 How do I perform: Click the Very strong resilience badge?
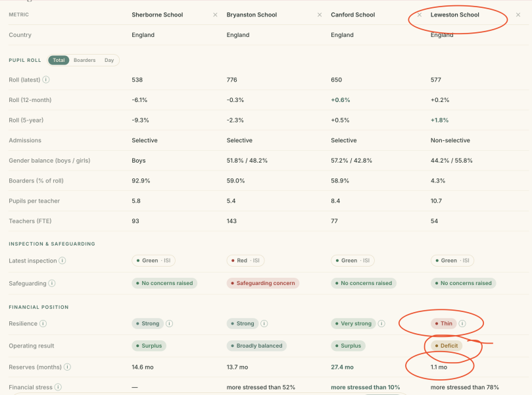pos(353,323)
